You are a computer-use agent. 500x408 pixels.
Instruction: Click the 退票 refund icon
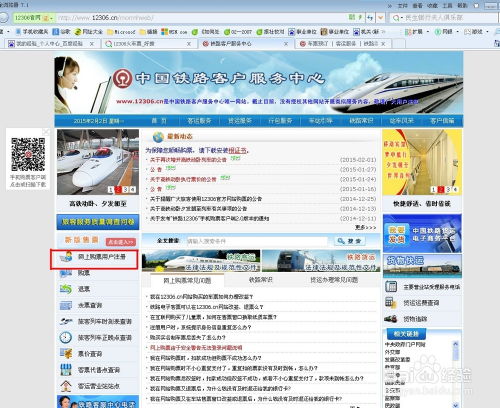click(x=66, y=289)
